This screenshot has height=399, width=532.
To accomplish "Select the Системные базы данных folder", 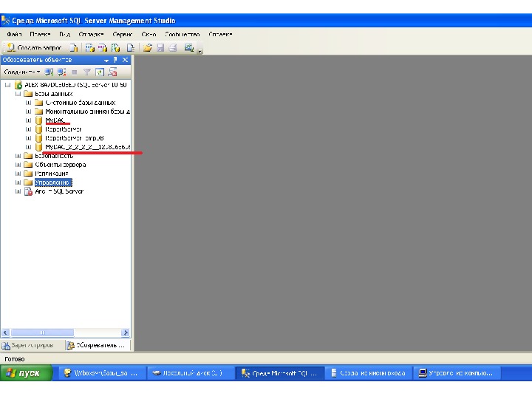I will tap(81, 103).
